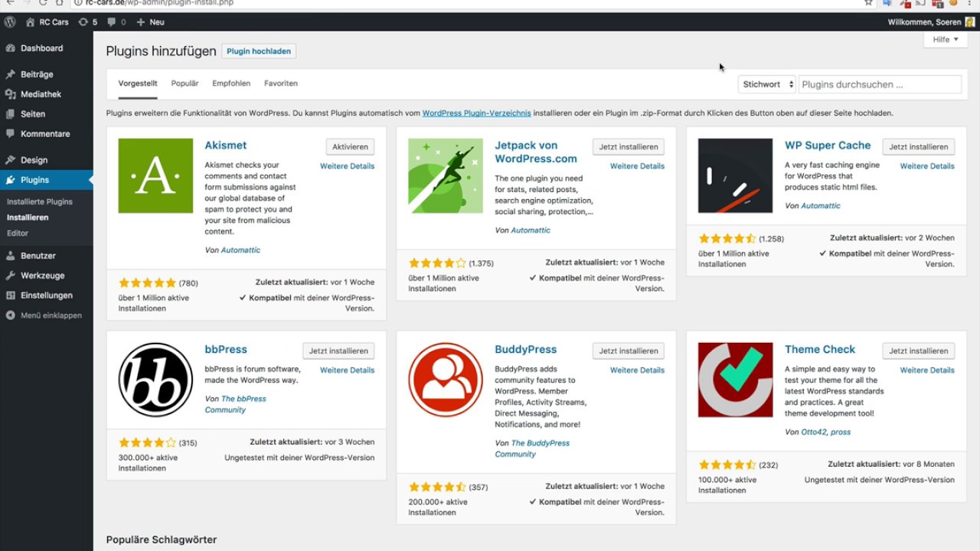Screen dimensions: 980x551
Task: Open Kommentare in the sidebar
Action: [47, 134]
